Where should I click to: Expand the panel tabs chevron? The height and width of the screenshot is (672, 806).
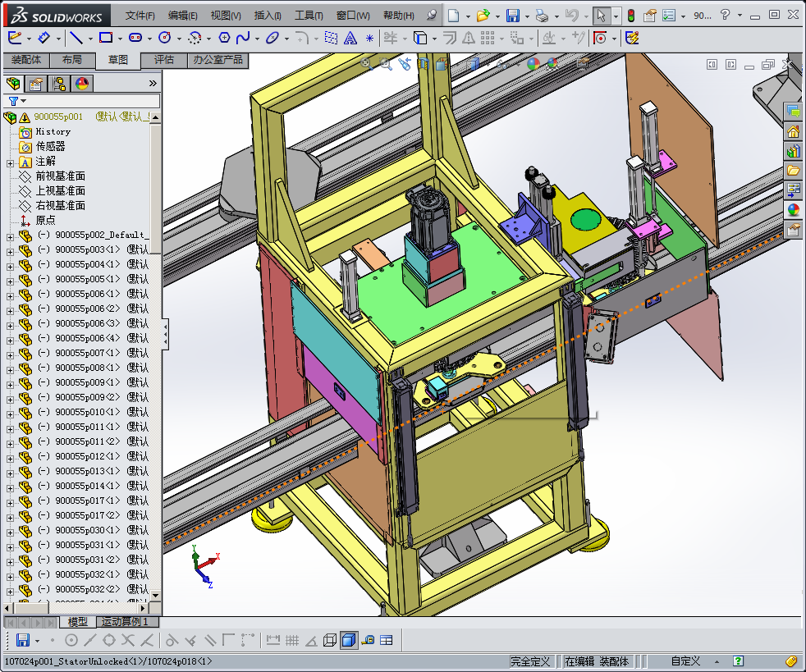click(153, 83)
